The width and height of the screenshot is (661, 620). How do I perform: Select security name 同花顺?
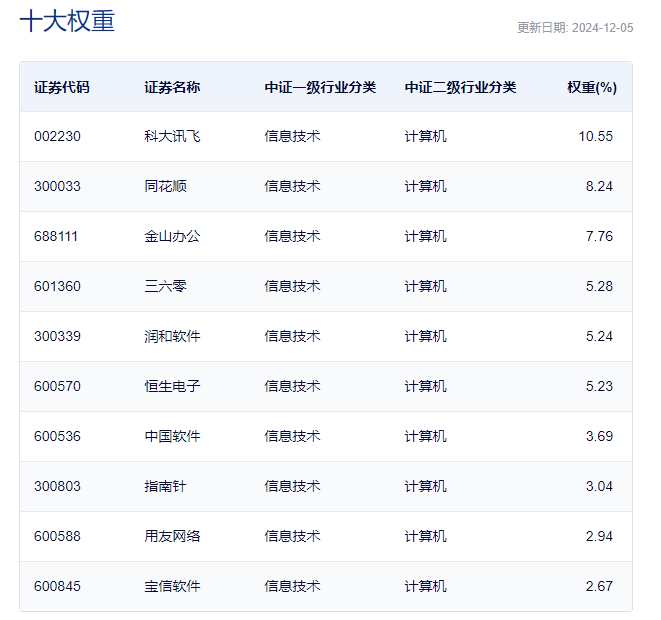165,186
